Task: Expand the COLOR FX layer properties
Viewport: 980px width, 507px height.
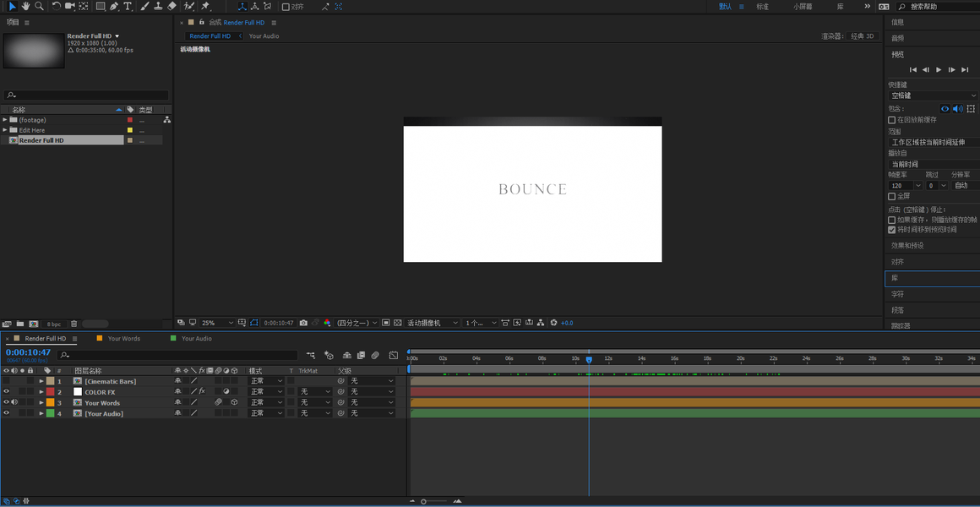Action: click(x=41, y=392)
